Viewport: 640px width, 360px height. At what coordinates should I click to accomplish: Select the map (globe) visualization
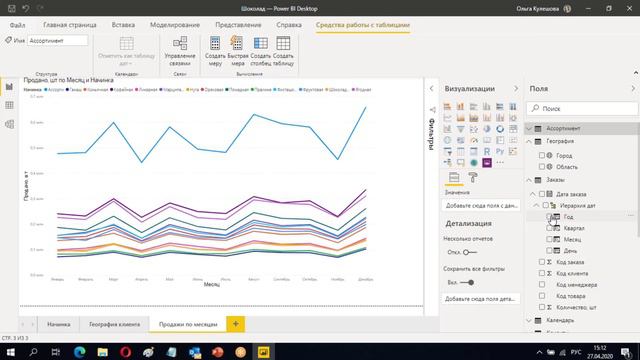[447, 140]
